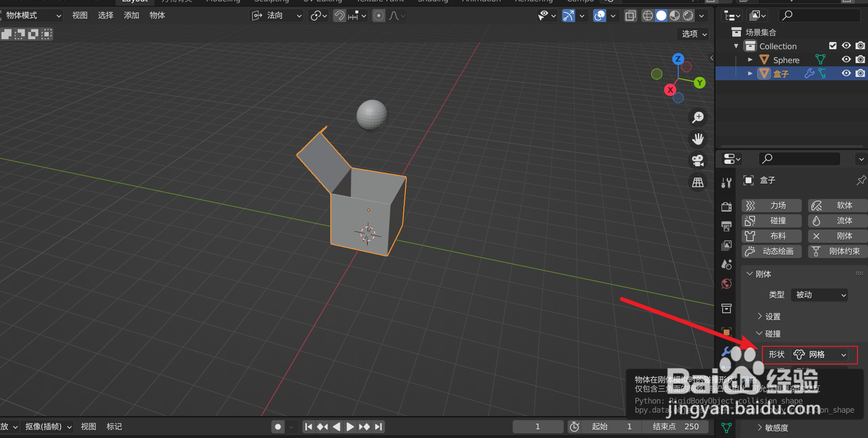Viewport: 868px width, 438px height.
Task: Open the 视图 menu in viewport header
Action: tap(80, 16)
